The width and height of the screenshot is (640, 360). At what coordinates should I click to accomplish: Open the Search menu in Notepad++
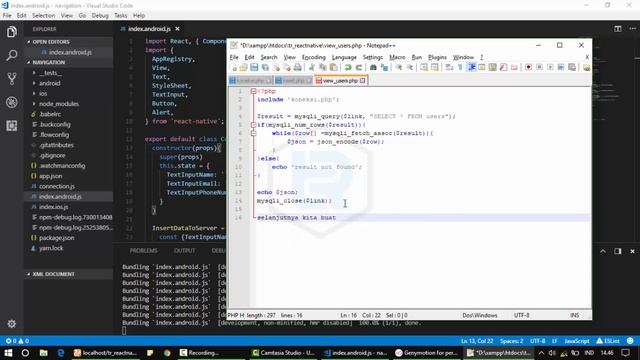coord(269,57)
